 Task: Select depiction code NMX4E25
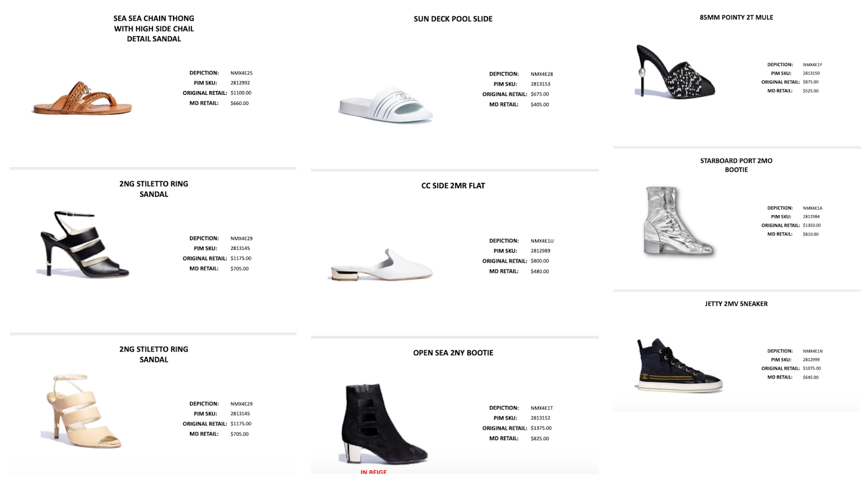(241, 73)
